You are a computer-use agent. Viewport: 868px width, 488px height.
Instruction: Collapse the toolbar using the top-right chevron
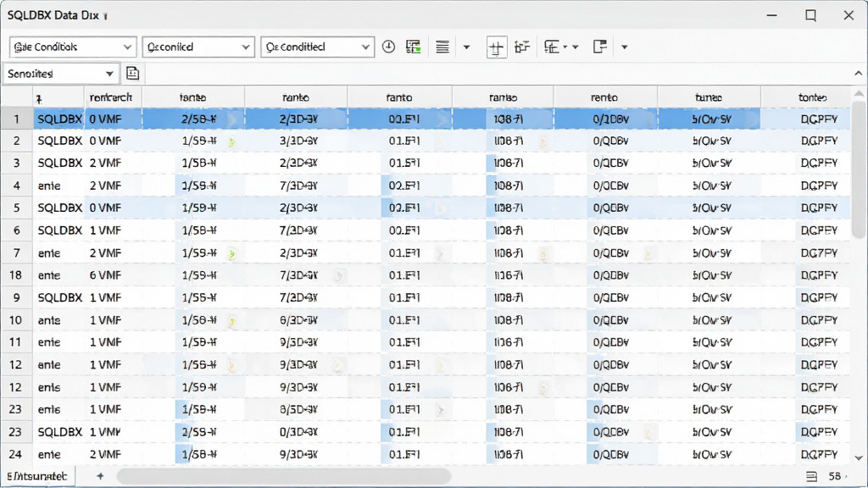pyautogui.click(x=858, y=73)
